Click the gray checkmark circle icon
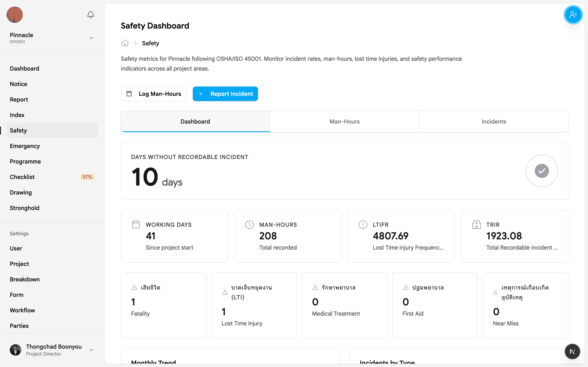Screen dimensions: 588x367 [x=542, y=171]
